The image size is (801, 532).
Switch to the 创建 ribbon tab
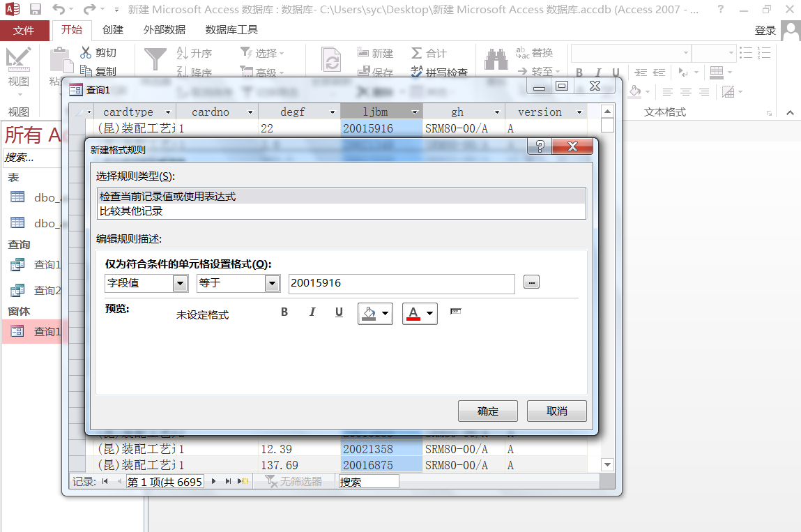pyautogui.click(x=112, y=30)
